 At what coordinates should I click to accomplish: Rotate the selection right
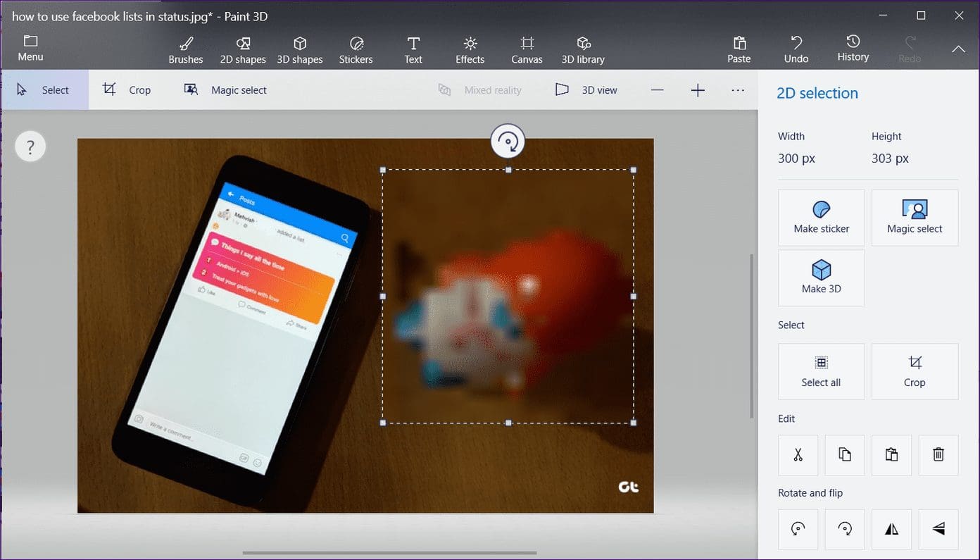pyautogui.click(x=845, y=530)
